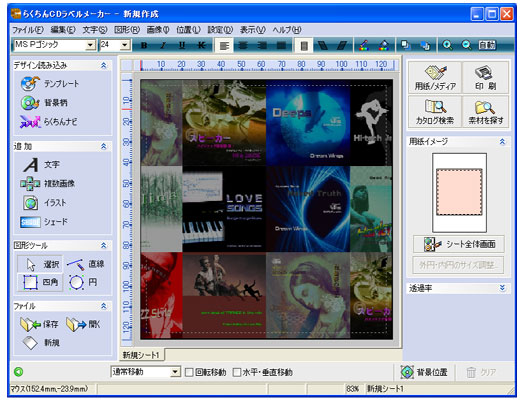
Task: Collapse the 用紙イメージ panel
Action: click(x=502, y=142)
